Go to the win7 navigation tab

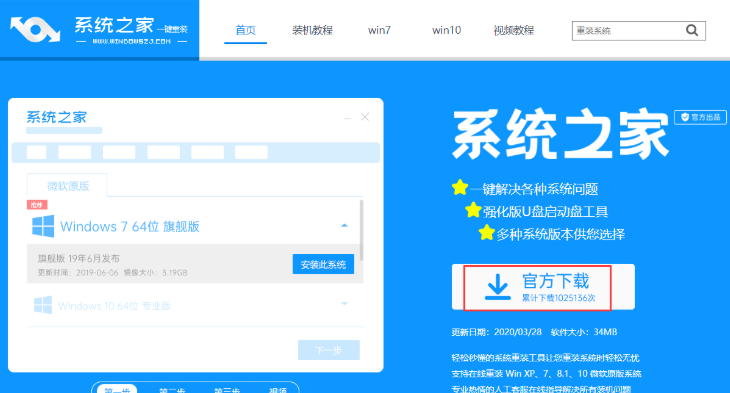click(x=379, y=30)
